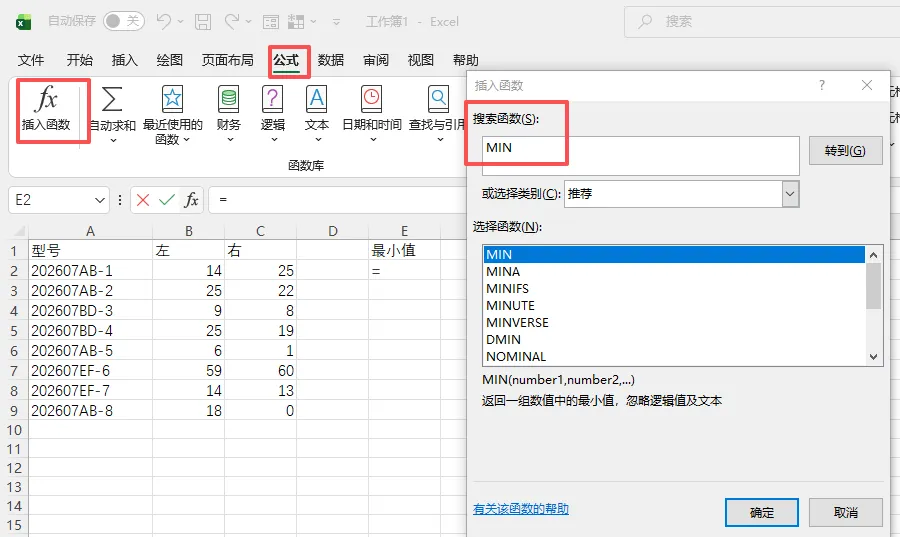Select the column C header
Image resolution: width=900 pixels, height=537 pixels.
(x=260, y=231)
